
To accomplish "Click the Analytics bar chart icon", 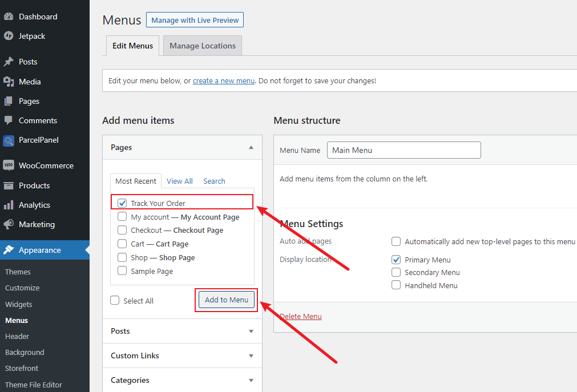I will pos(9,205).
